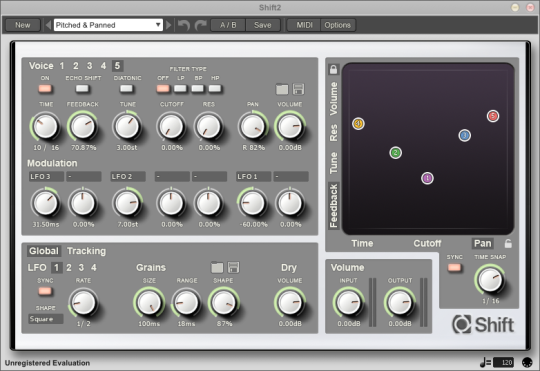Image resolution: width=540 pixels, height=371 pixels.
Task: Select purple voice 1 node on XY pad
Action: point(427,178)
